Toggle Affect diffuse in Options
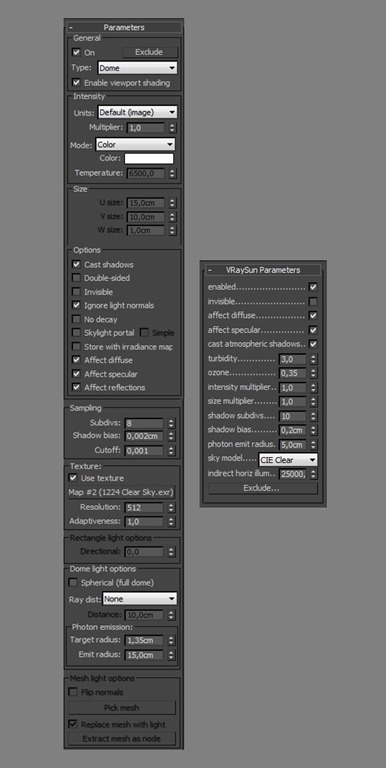386x768 pixels. [76, 360]
